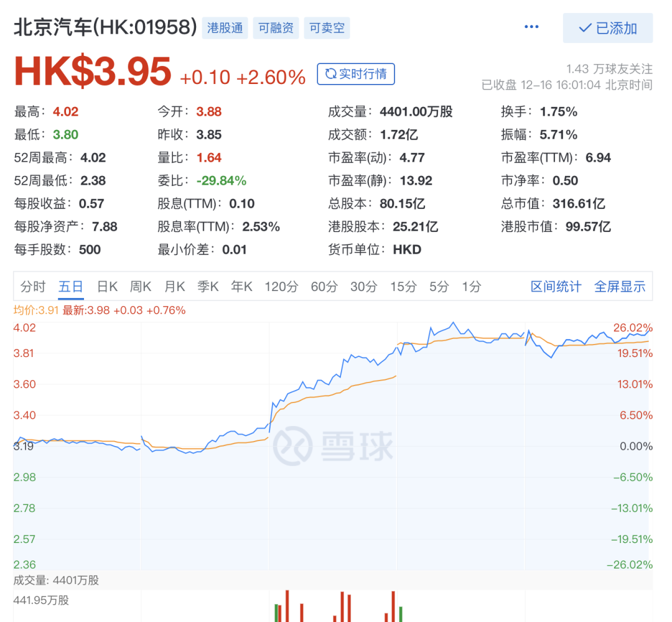The height and width of the screenshot is (622, 672).
Task: Click the 已添加 watchlist button
Action: [608, 28]
